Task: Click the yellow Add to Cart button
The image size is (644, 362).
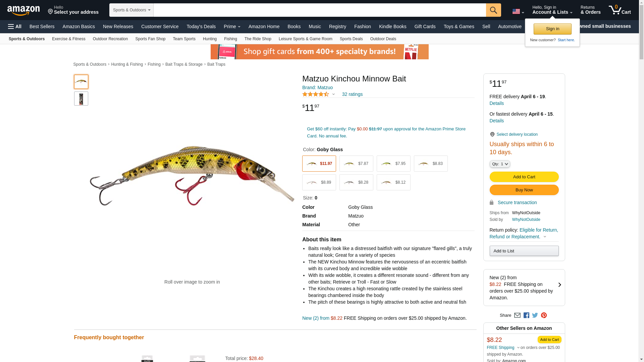Action: (x=524, y=177)
